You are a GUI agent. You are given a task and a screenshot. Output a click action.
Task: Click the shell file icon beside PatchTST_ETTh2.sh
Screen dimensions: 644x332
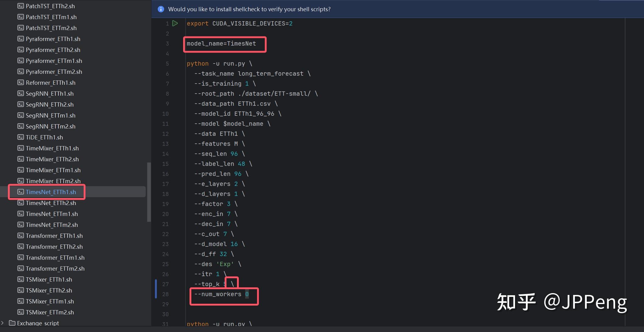(x=21, y=6)
